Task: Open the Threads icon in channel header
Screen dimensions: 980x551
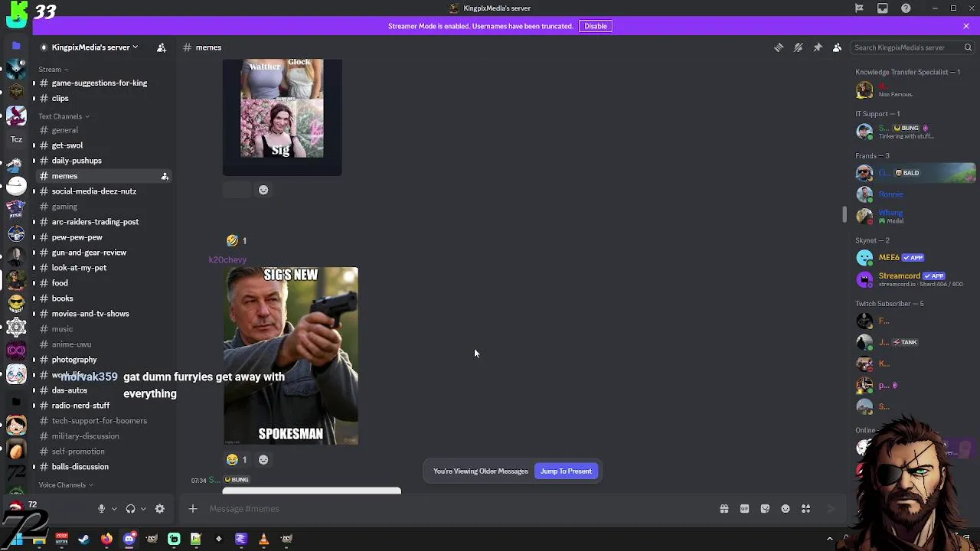Action: [779, 47]
